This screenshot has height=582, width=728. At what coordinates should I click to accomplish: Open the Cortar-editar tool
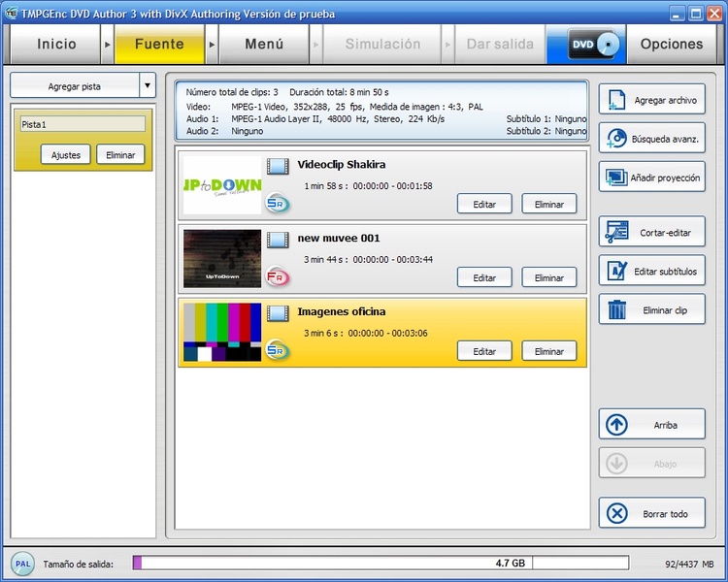pos(652,232)
